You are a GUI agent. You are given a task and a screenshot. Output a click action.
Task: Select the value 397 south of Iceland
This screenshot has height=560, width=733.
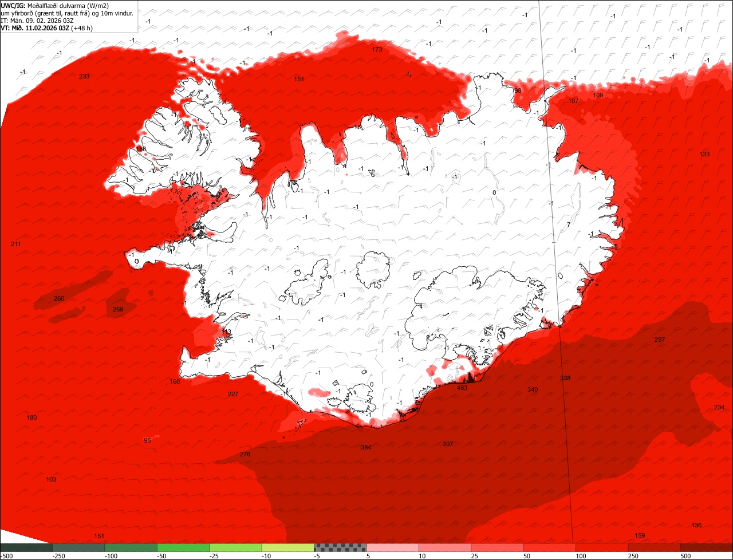coord(448,444)
